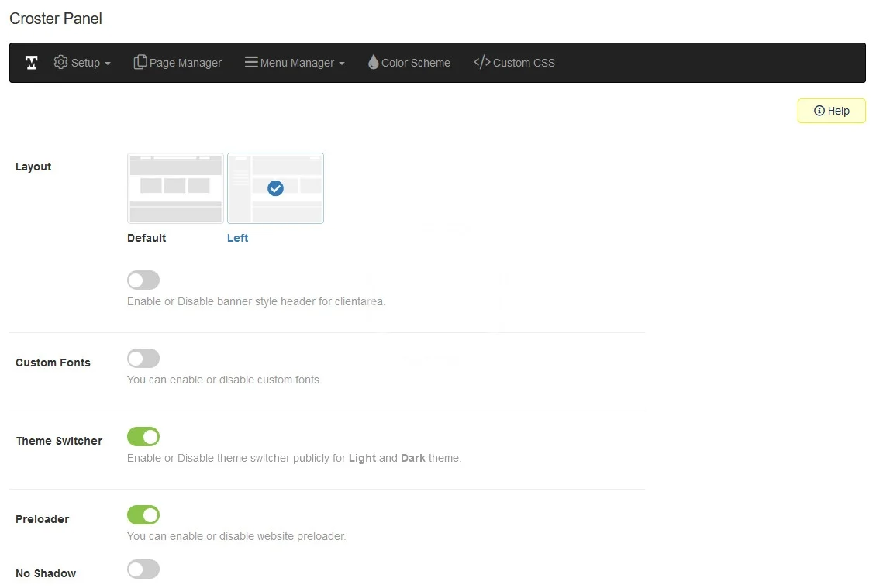Image resolution: width=876 pixels, height=588 pixels.
Task: Expand the Setup dropdown caret
Action: point(108,64)
